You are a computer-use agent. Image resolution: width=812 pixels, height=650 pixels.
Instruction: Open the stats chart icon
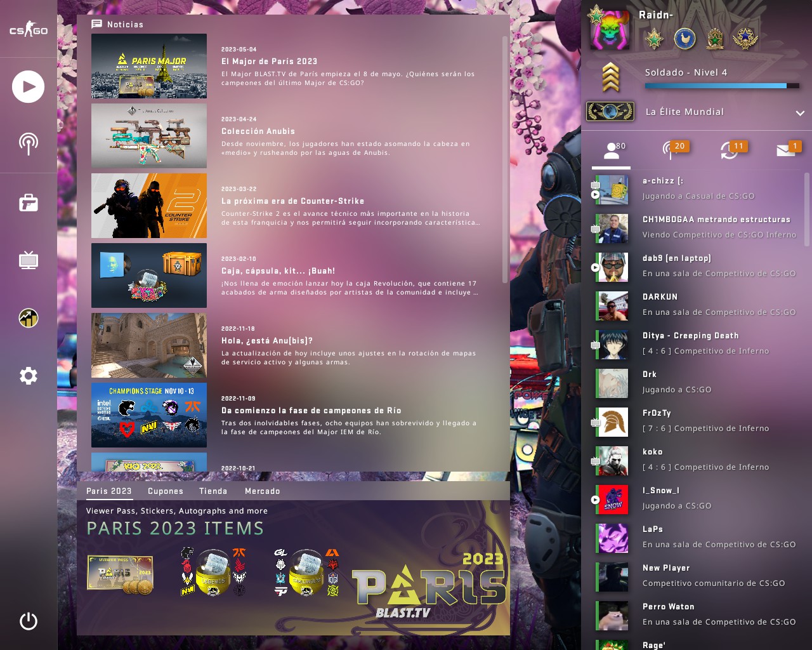(29, 317)
